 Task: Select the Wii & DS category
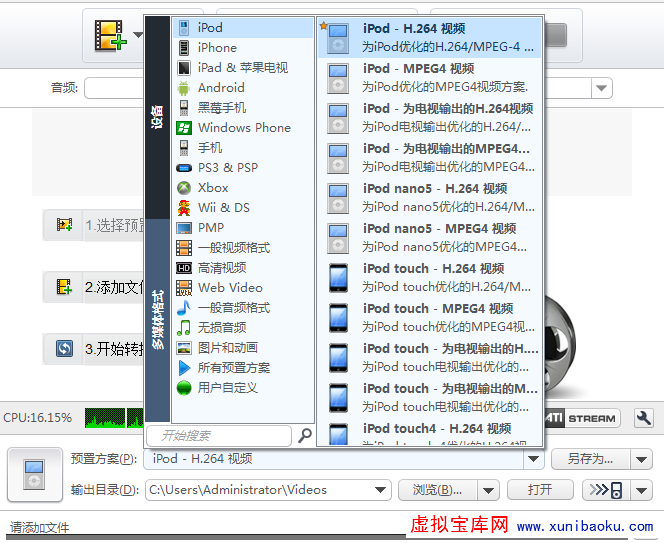pyautogui.click(x=223, y=208)
